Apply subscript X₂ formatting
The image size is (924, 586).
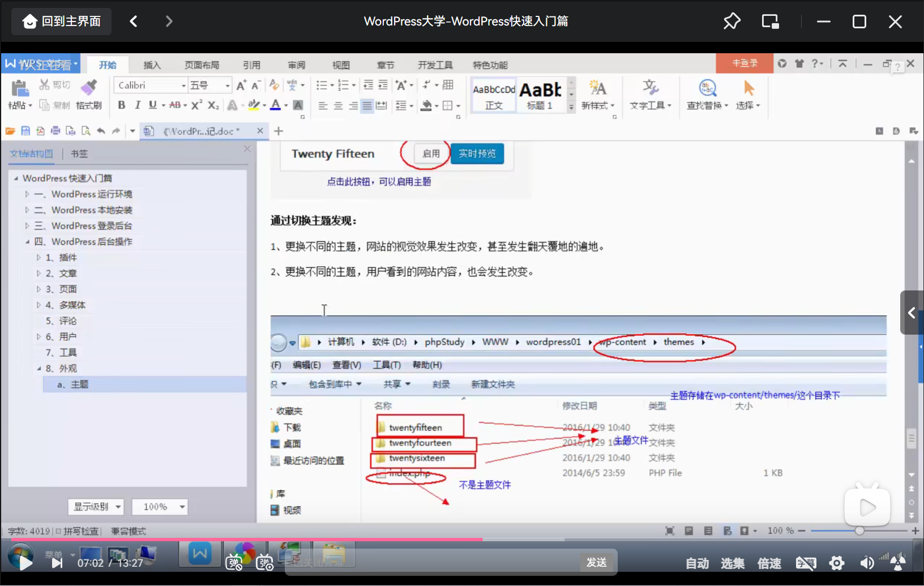[x=213, y=105]
